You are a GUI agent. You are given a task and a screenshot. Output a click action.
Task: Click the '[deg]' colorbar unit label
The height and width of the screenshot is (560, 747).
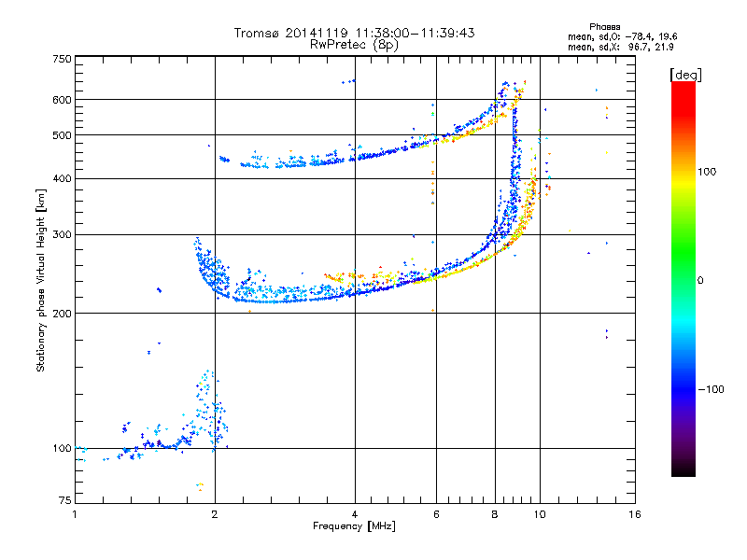tap(685, 75)
